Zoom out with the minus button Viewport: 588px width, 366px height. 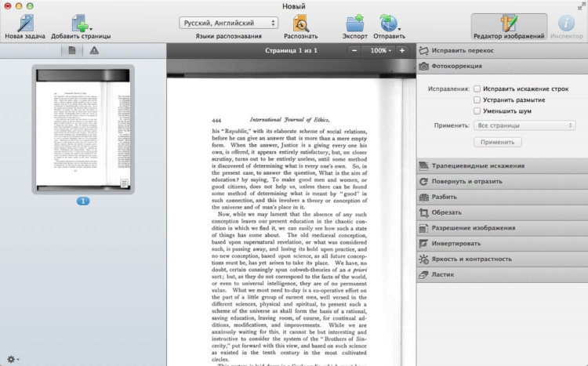(354, 50)
